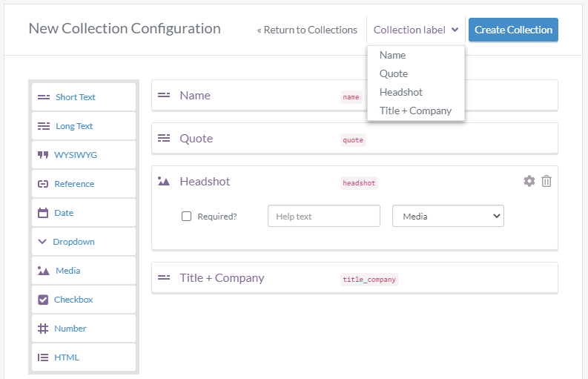Collapse the Collection label dropdown
This screenshot has width=588, height=379.
coord(415,30)
